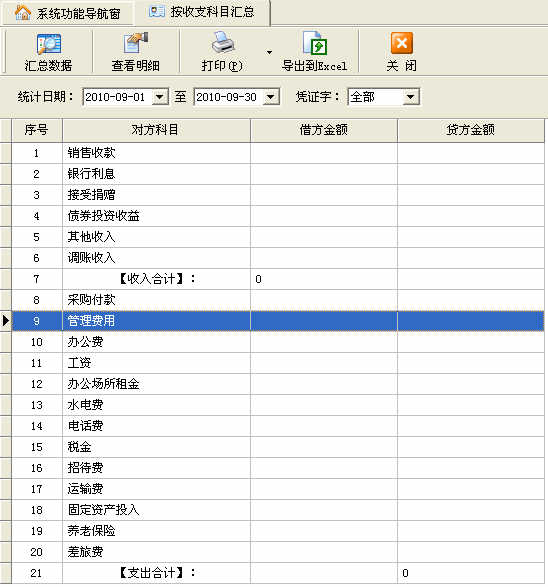
Task: Click the card icon on 按收支科目汇总 tab
Action: click(156, 12)
